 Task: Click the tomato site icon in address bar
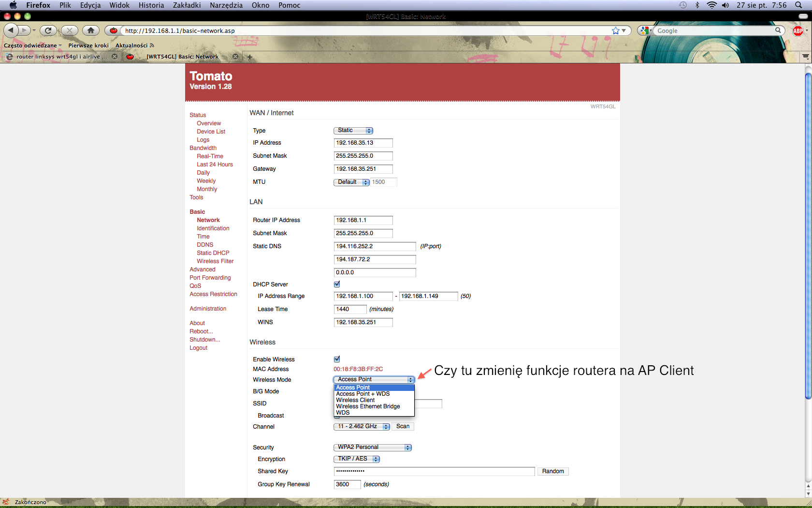tap(114, 30)
